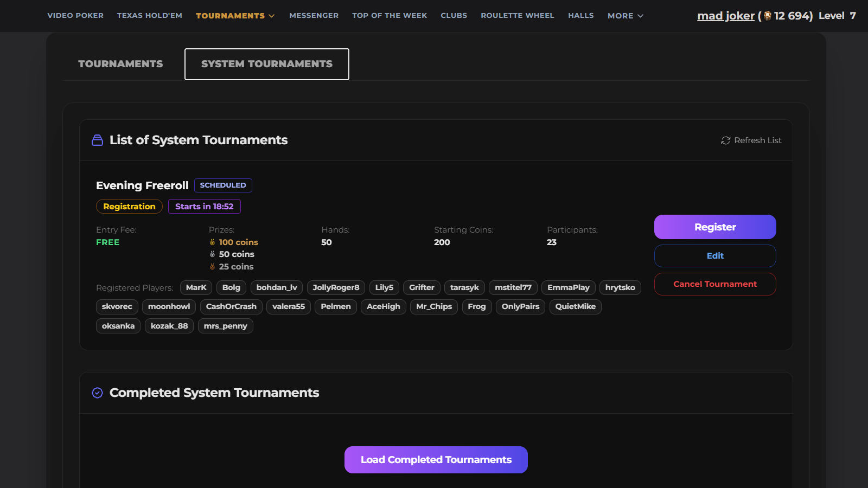This screenshot has height=488, width=868.
Task: Expand the More menu dropdown
Action: (x=626, y=16)
